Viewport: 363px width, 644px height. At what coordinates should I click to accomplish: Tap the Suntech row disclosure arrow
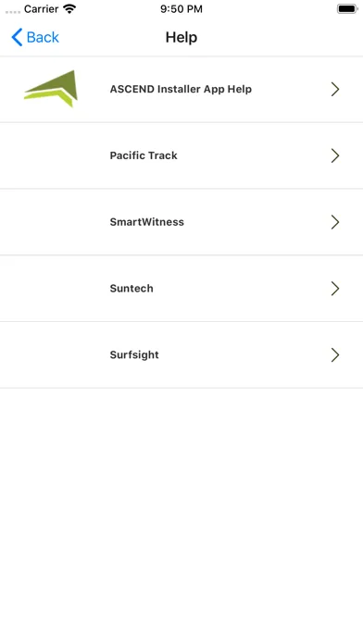[335, 289]
